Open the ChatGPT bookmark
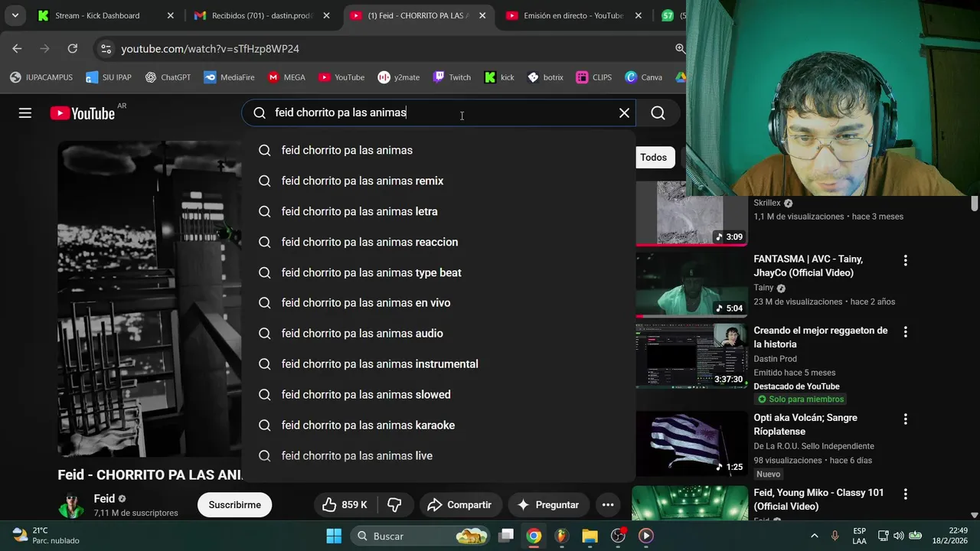 (168, 77)
